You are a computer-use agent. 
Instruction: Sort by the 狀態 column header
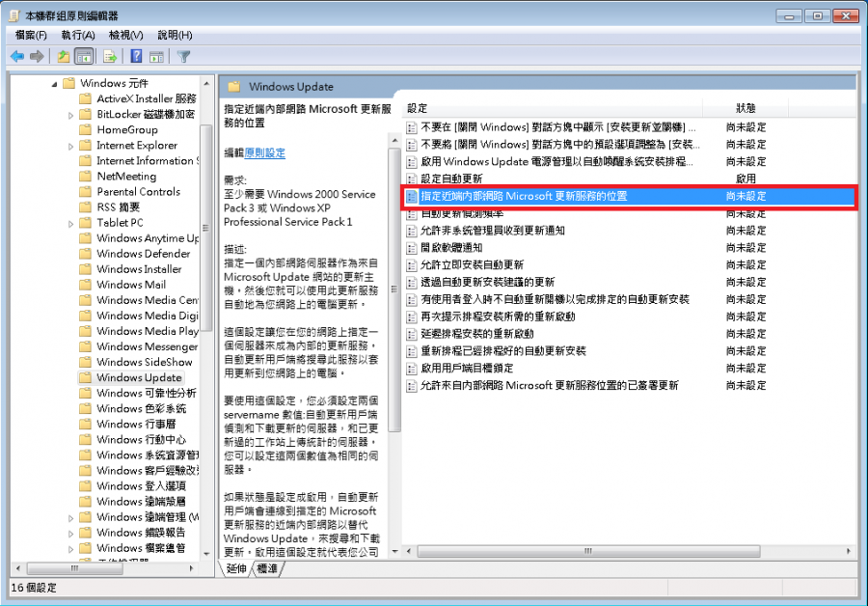tap(746, 108)
